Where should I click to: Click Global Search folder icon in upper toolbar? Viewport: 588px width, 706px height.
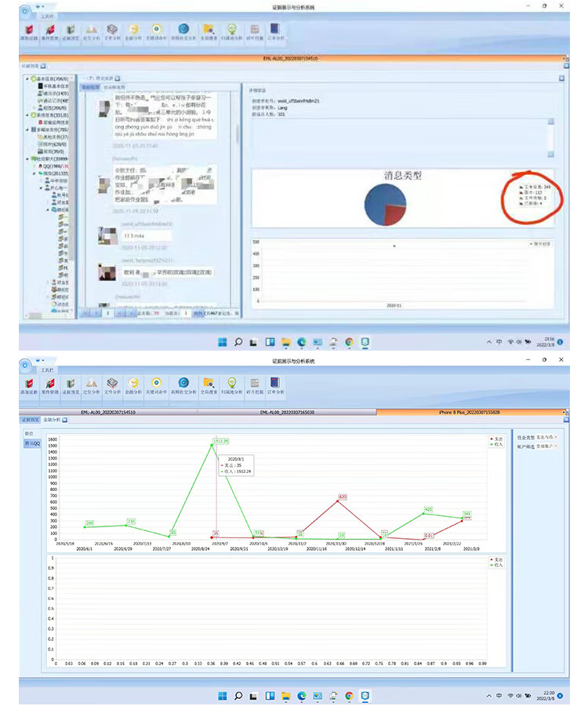point(209,33)
